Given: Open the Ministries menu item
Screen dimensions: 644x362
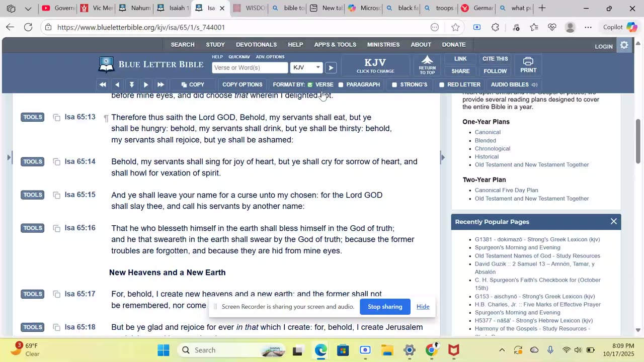Looking at the screenshot, I should pos(383,45).
